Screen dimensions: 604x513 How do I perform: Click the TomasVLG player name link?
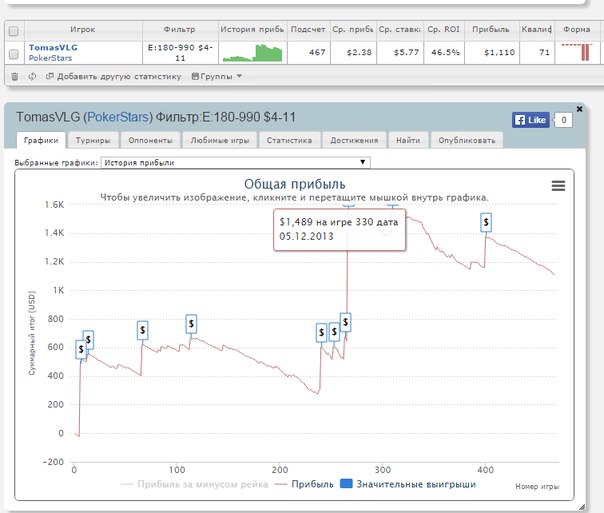(53, 47)
